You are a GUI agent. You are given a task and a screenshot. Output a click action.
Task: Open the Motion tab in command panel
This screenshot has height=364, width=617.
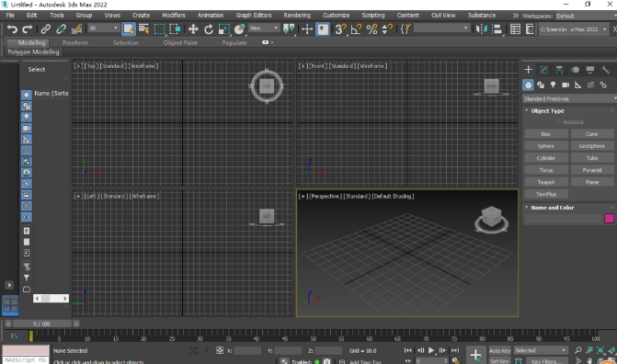[x=575, y=70]
